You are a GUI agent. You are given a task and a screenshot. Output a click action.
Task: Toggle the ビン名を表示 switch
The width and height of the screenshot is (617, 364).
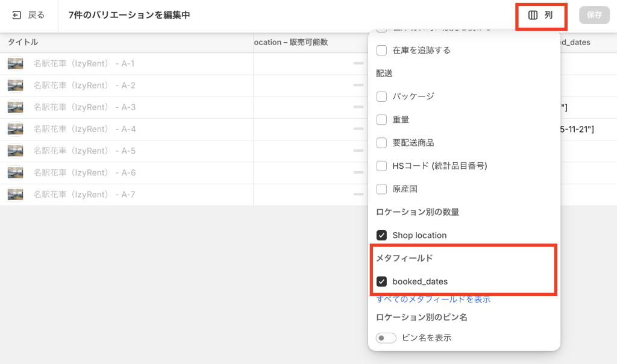pyautogui.click(x=386, y=338)
